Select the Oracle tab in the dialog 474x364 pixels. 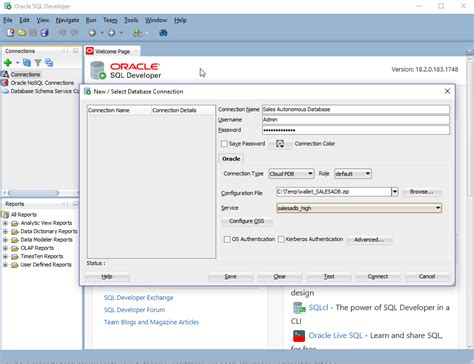[231, 159]
